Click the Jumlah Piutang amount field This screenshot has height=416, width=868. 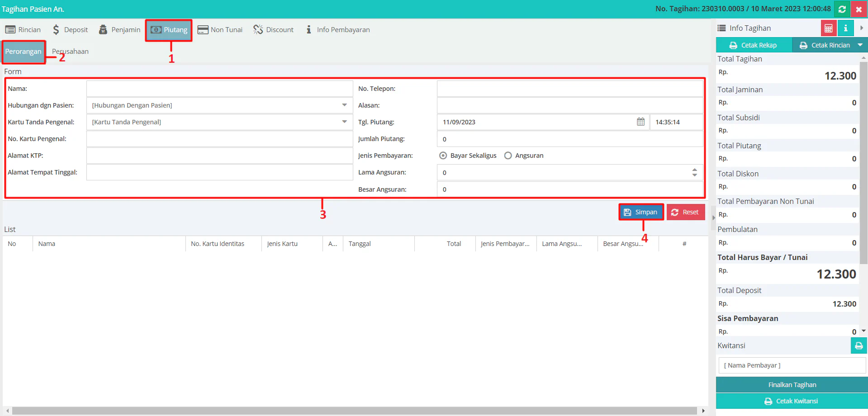[570, 139]
